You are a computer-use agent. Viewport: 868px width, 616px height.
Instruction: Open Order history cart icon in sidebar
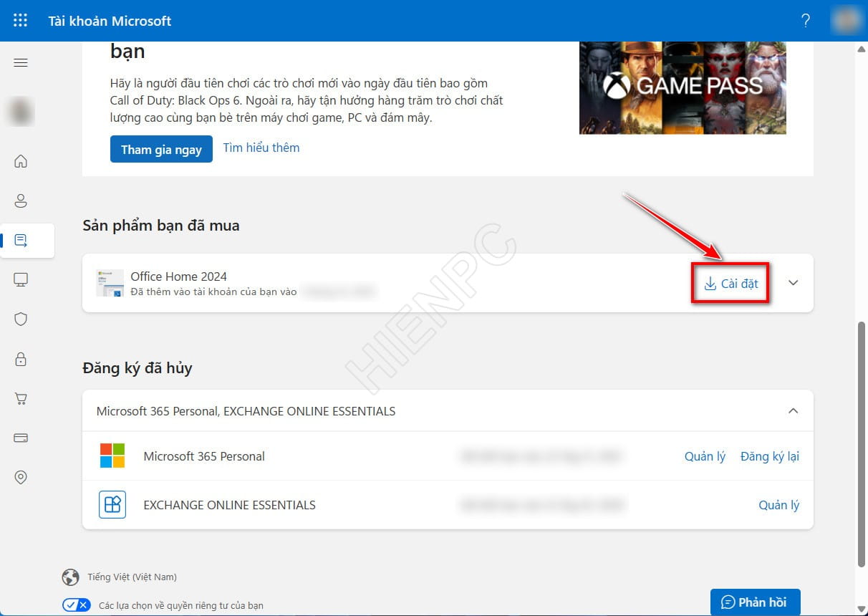coord(21,399)
